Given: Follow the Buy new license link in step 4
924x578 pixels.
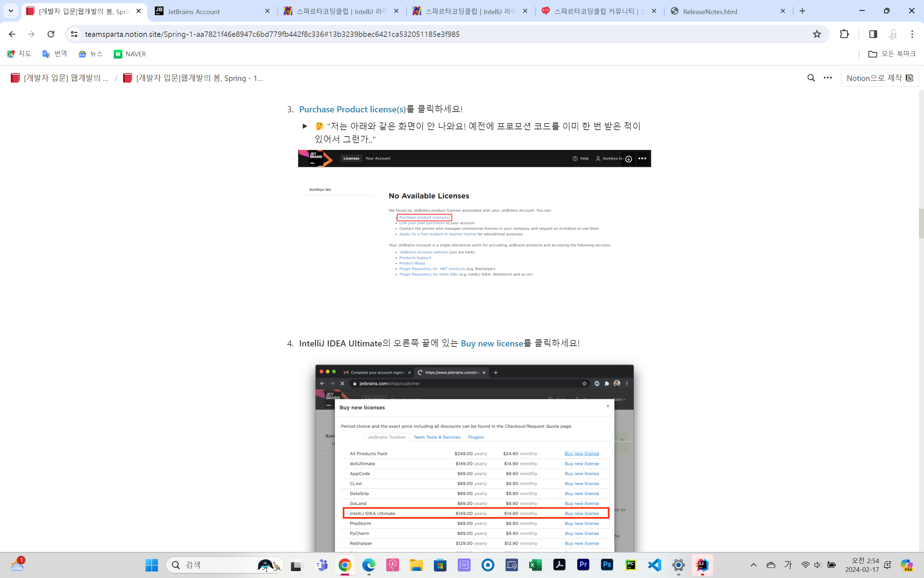Looking at the screenshot, I should pos(492,343).
